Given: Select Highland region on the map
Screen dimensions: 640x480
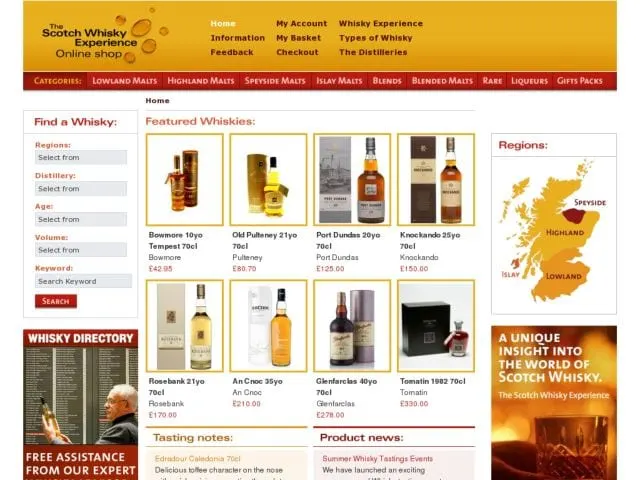Looking at the screenshot, I should pyautogui.click(x=565, y=233).
